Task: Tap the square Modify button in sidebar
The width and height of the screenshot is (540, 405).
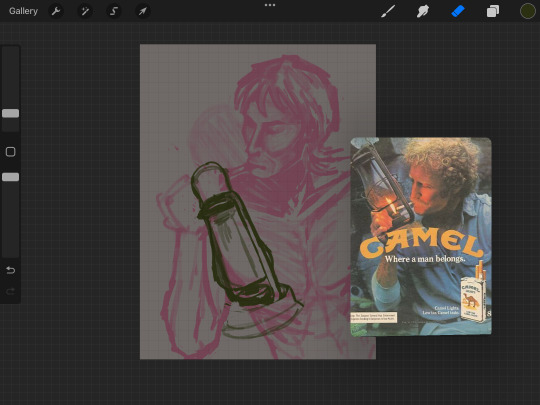Action: [10, 152]
